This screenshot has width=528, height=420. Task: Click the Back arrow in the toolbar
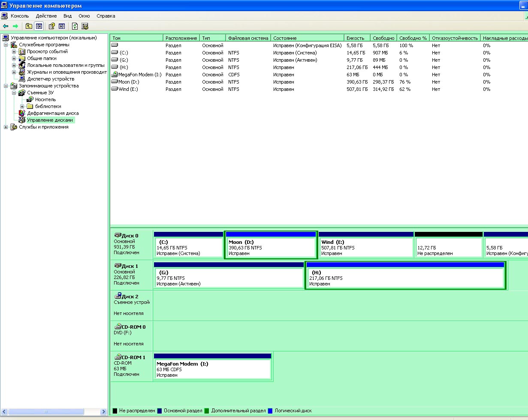6,26
